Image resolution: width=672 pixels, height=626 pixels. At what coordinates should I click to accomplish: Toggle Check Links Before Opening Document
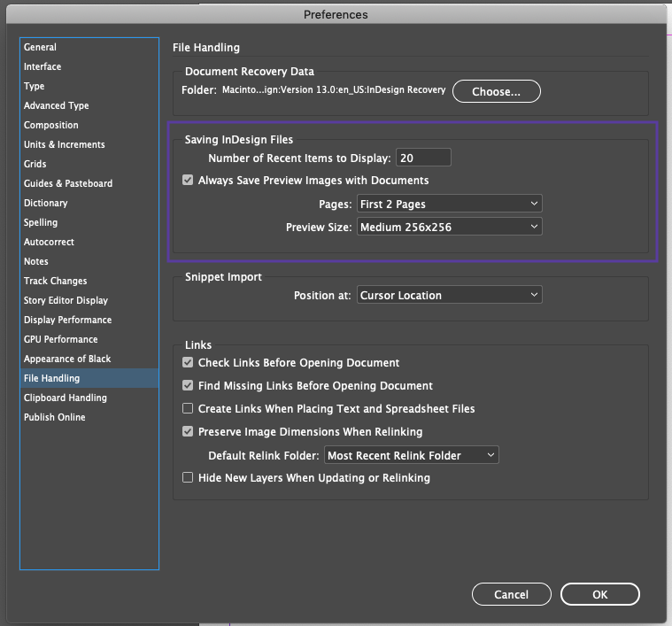188,363
